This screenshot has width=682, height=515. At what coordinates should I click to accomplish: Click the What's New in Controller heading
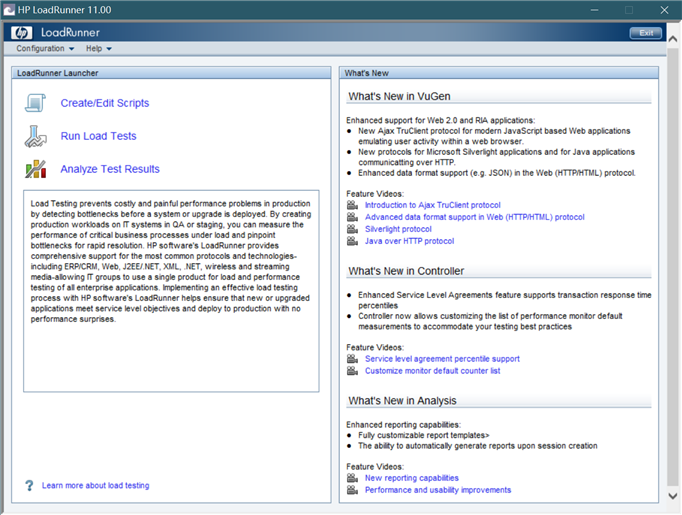click(x=406, y=271)
